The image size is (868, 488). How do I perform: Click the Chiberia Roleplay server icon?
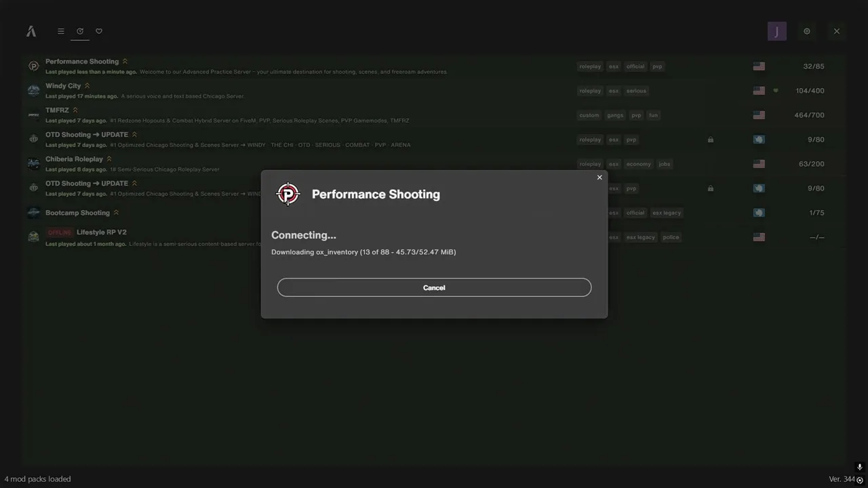[x=33, y=164]
